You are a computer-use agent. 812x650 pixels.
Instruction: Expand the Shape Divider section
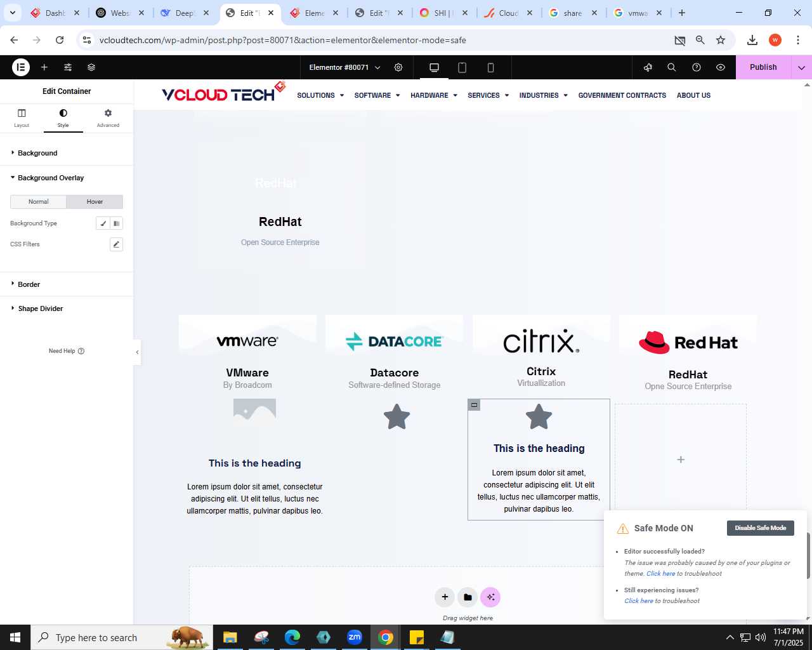click(67, 308)
